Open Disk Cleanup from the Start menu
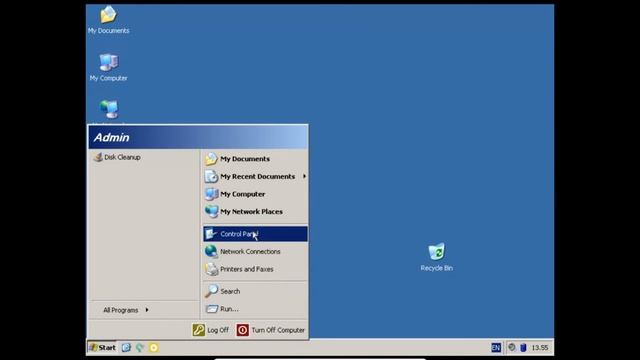640x360 pixels. 118,157
